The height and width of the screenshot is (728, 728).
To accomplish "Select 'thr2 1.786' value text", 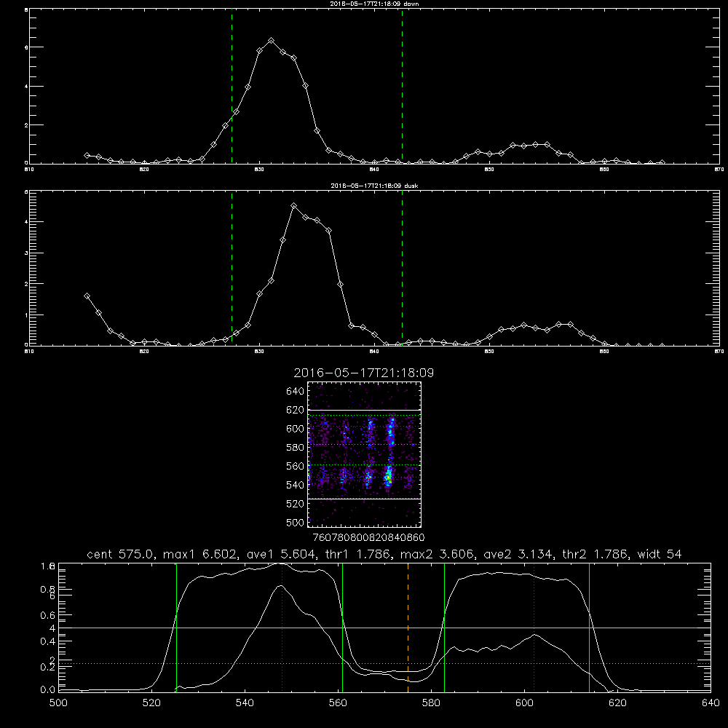I will tap(596, 554).
